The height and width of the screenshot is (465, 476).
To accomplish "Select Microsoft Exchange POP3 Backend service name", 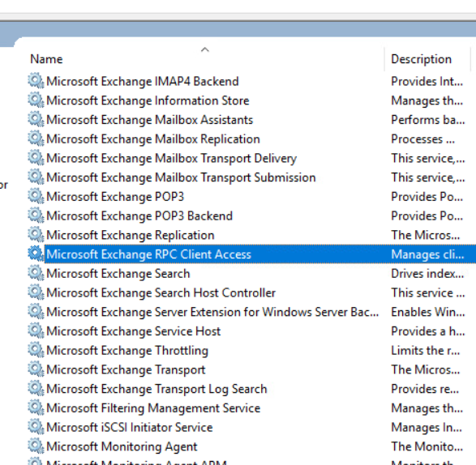I will coord(139,215).
